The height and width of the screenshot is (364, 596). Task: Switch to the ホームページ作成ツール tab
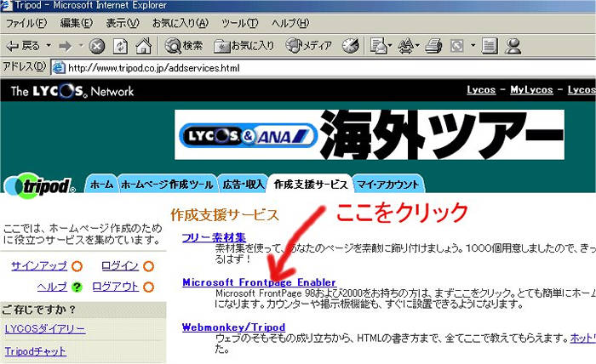pyautogui.click(x=167, y=185)
